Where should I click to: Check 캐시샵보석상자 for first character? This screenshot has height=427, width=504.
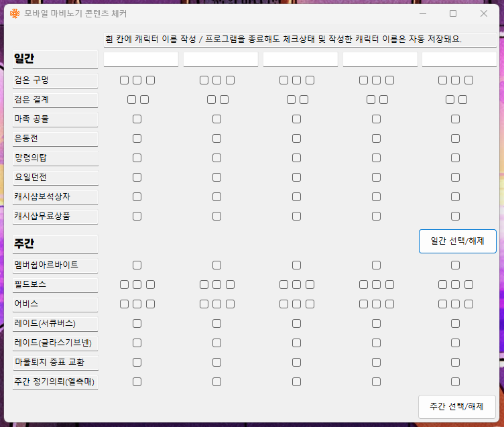coord(137,197)
